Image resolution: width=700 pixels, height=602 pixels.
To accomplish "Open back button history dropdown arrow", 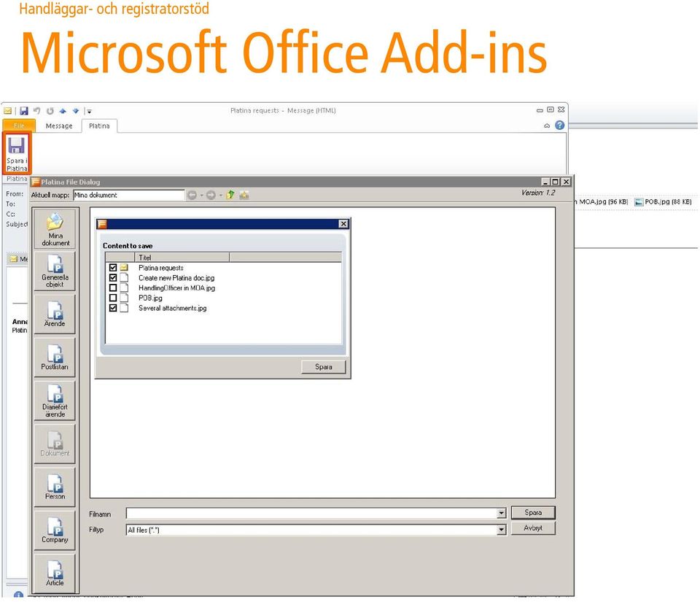I will [201, 196].
